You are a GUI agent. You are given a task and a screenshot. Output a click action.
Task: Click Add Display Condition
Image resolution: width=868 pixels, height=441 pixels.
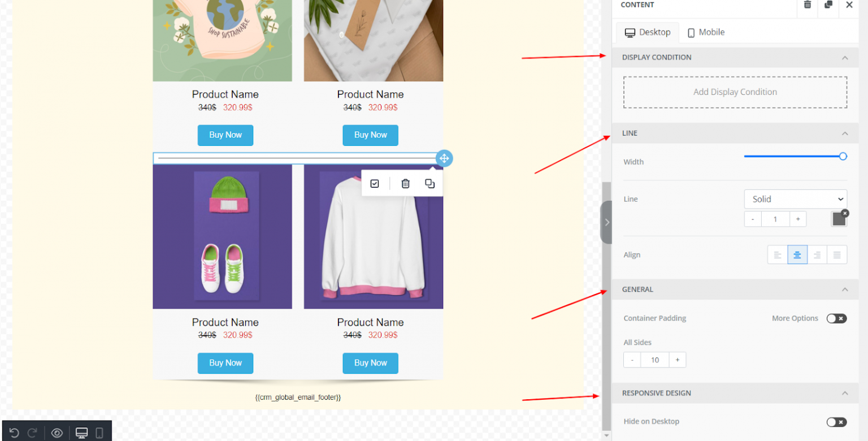735,92
